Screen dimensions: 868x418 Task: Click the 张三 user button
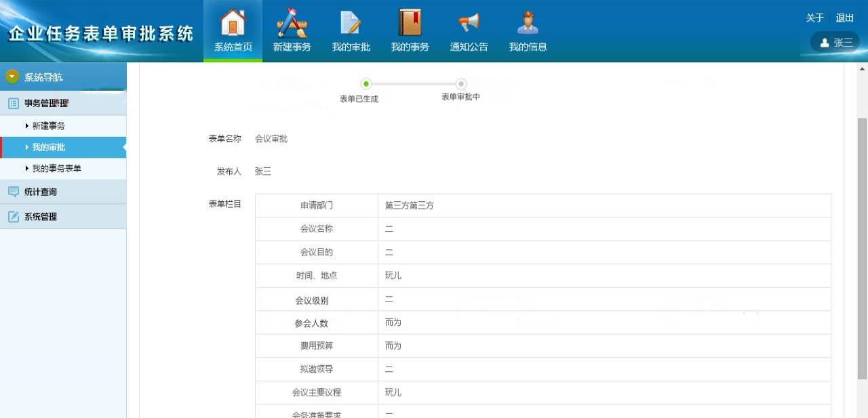pos(835,42)
